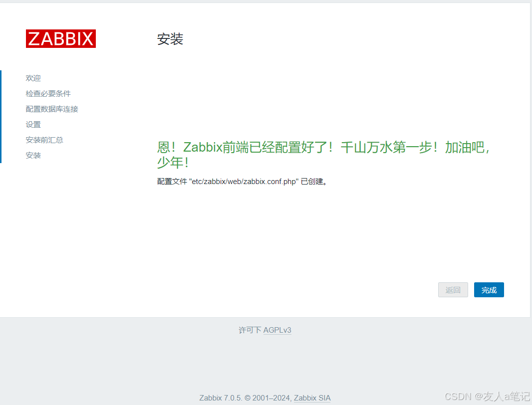The width and height of the screenshot is (532, 405).
Task: Click the 返回 button
Action: (x=453, y=290)
